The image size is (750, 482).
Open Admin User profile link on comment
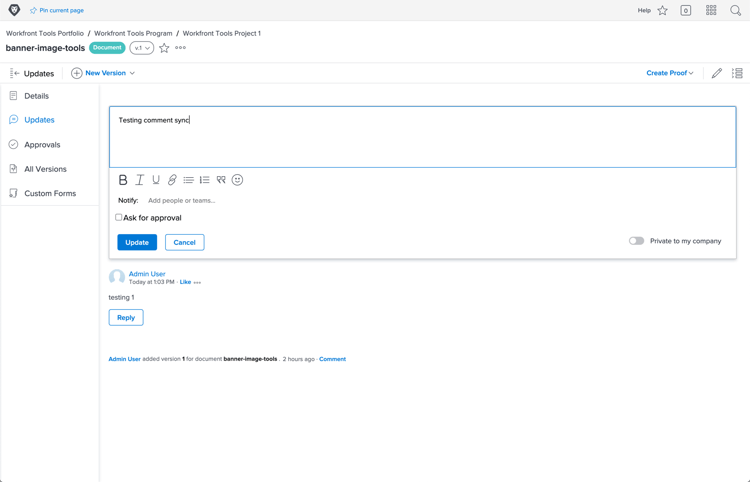[147, 274]
